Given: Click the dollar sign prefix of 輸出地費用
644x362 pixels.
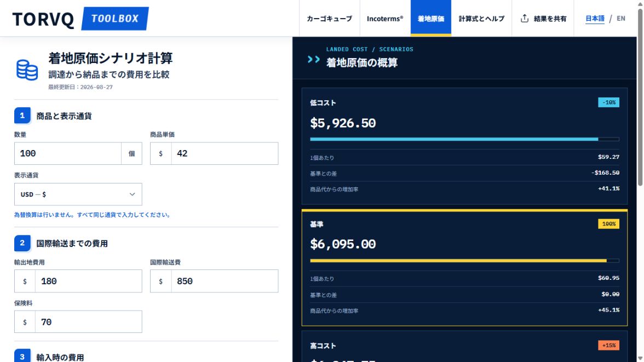Looking at the screenshot, I should (x=25, y=281).
